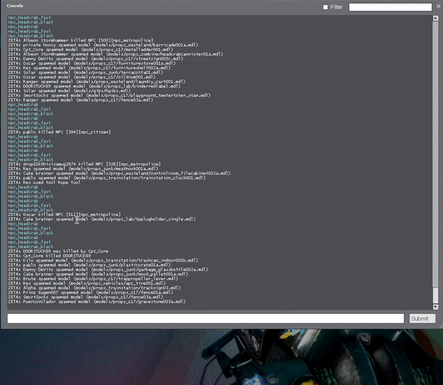Select line Rez used tool Rope Tool

(x=44, y=183)
